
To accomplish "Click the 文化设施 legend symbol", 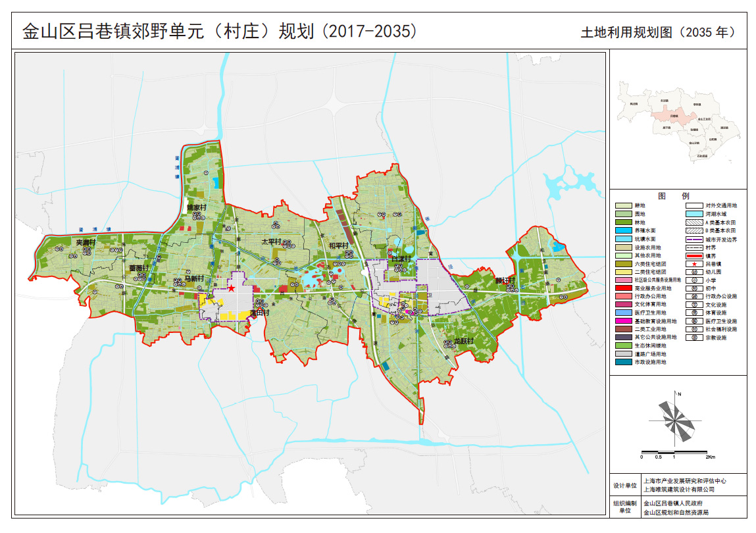I will [694, 305].
